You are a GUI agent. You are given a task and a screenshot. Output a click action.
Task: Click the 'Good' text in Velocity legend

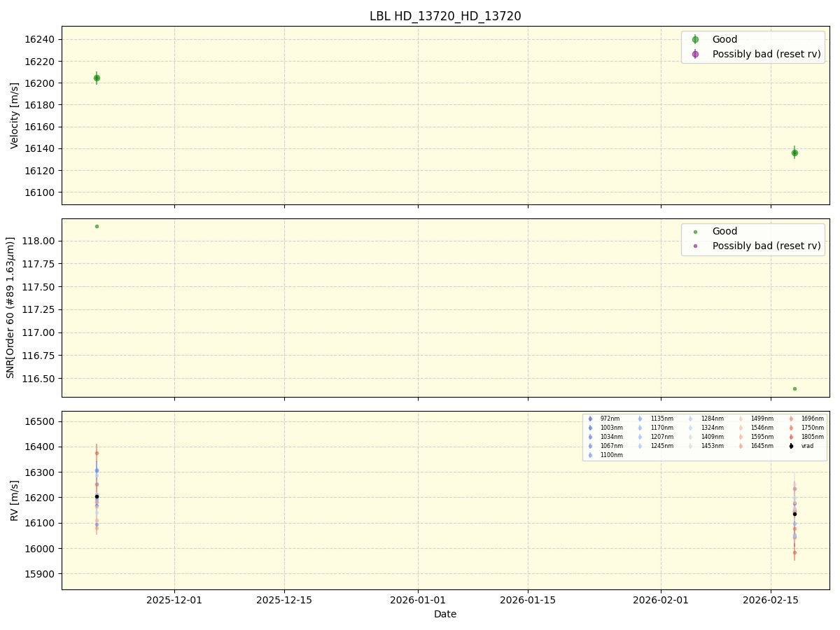pos(724,40)
